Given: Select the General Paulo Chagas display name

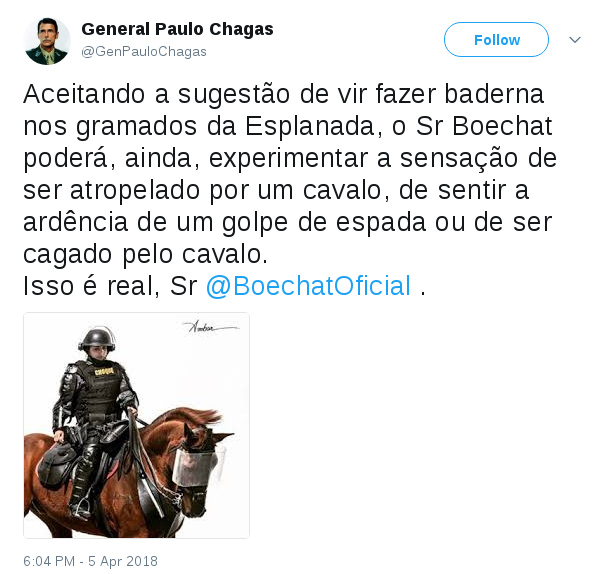Looking at the screenshot, I should pos(177,29).
